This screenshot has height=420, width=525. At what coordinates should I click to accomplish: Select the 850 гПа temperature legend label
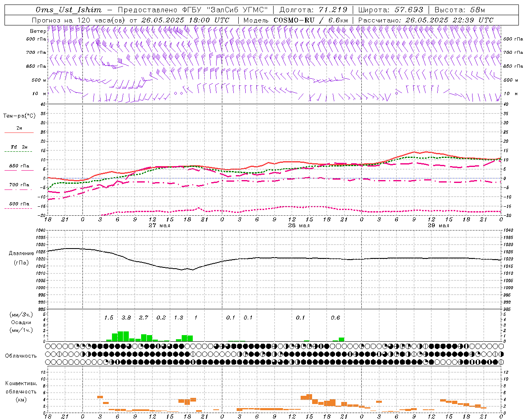pyautogui.click(x=19, y=166)
